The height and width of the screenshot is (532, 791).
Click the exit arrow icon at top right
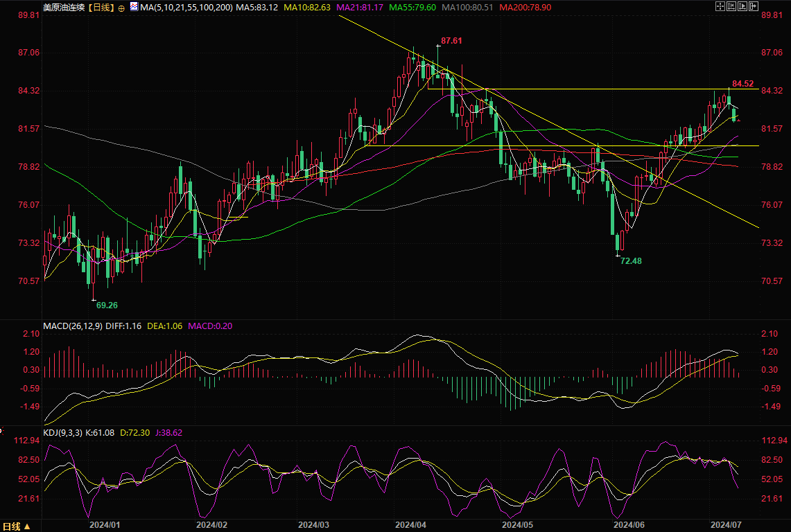pyautogui.click(x=754, y=6)
